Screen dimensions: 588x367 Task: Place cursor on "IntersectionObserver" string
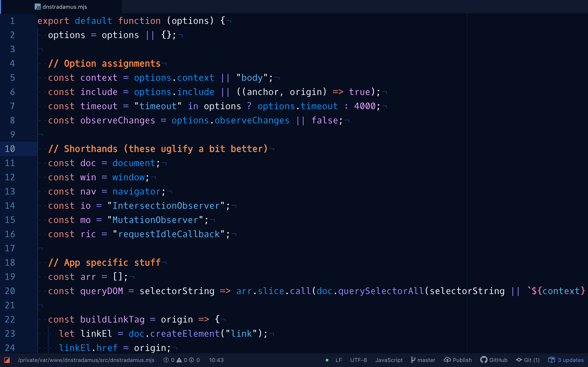point(166,206)
